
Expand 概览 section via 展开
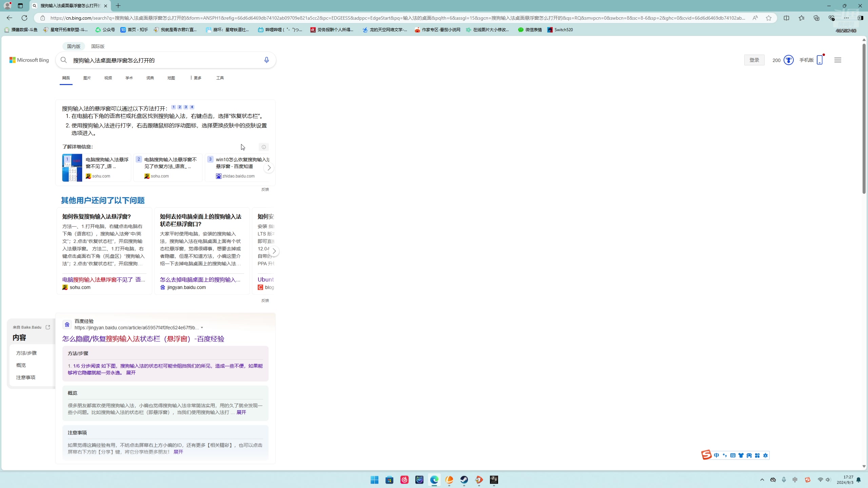click(241, 412)
